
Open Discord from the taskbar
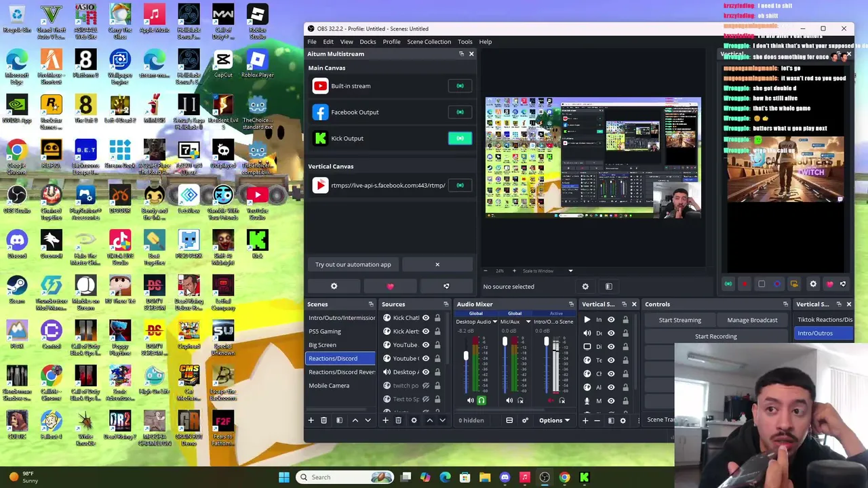[x=505, y=477]
